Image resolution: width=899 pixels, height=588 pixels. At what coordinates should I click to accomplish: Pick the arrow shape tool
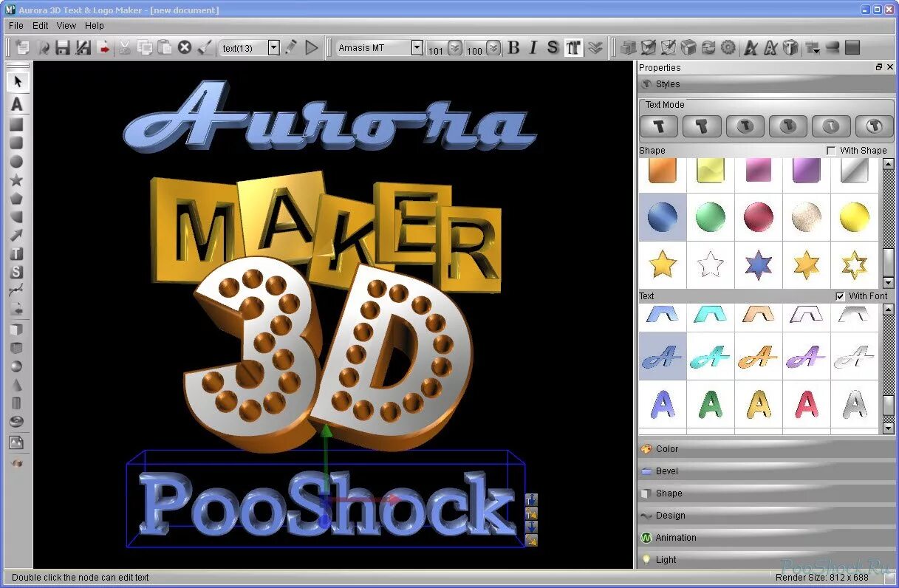(16, 236)
